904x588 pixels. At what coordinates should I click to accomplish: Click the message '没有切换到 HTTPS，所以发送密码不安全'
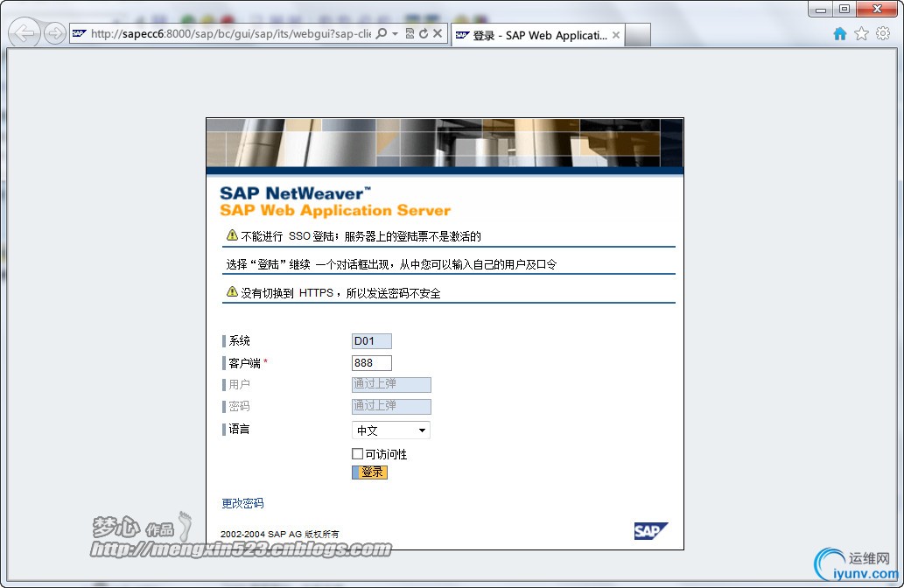coord(340,293)
